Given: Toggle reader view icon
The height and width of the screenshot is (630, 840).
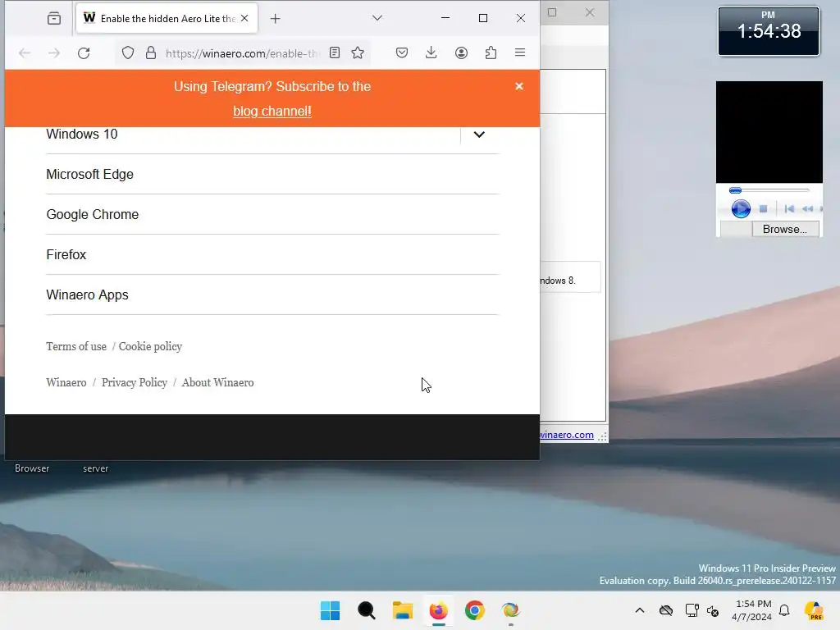Looking at the screenshot, I should (335, 52).
